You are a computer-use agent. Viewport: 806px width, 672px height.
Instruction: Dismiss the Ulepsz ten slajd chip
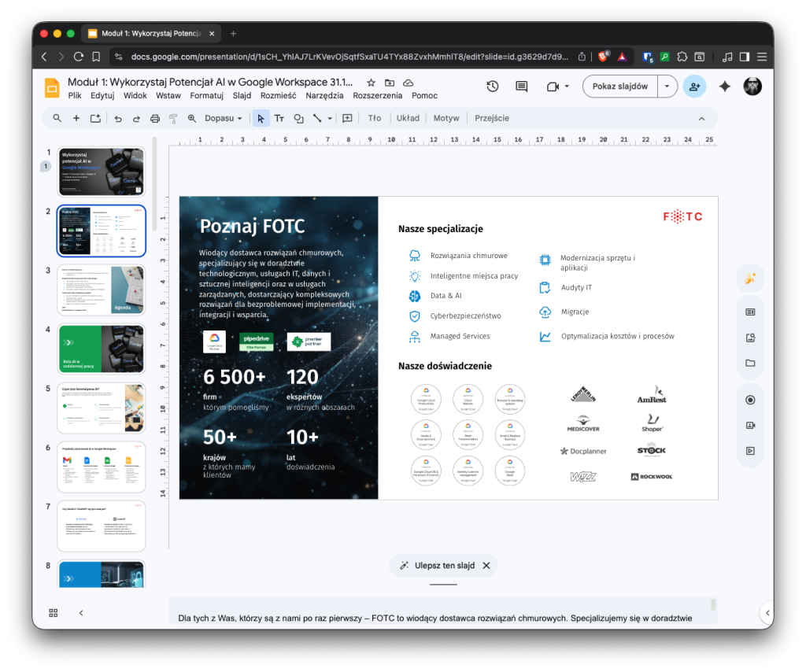point(486,566)
